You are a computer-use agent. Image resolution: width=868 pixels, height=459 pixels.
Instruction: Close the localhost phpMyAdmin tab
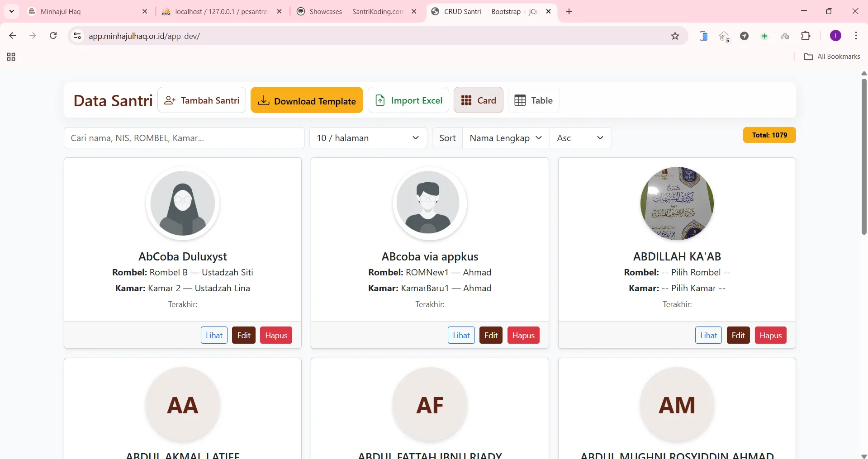(280, 11)
